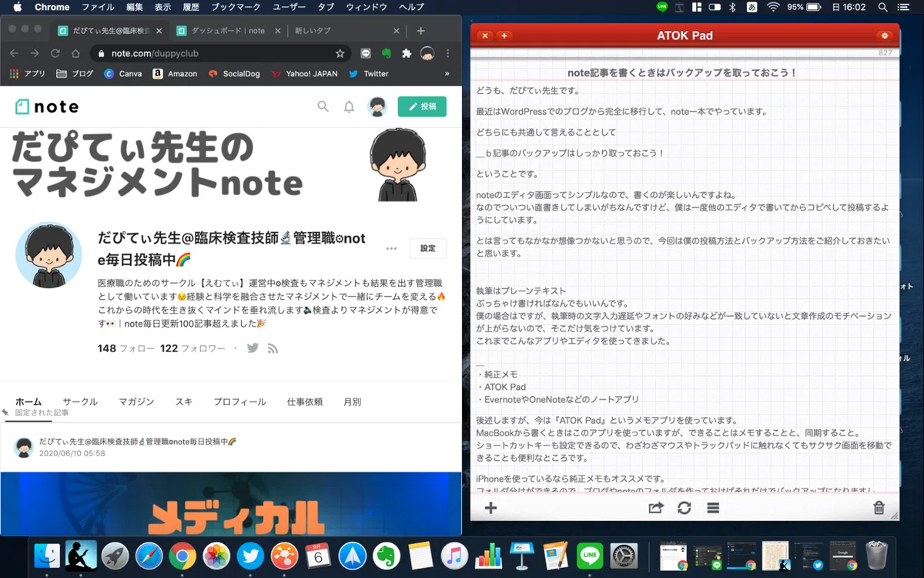The height and width of the screenshot is (578, 924).
Task: Go back in Chrome
Action: tap(14, 54)
